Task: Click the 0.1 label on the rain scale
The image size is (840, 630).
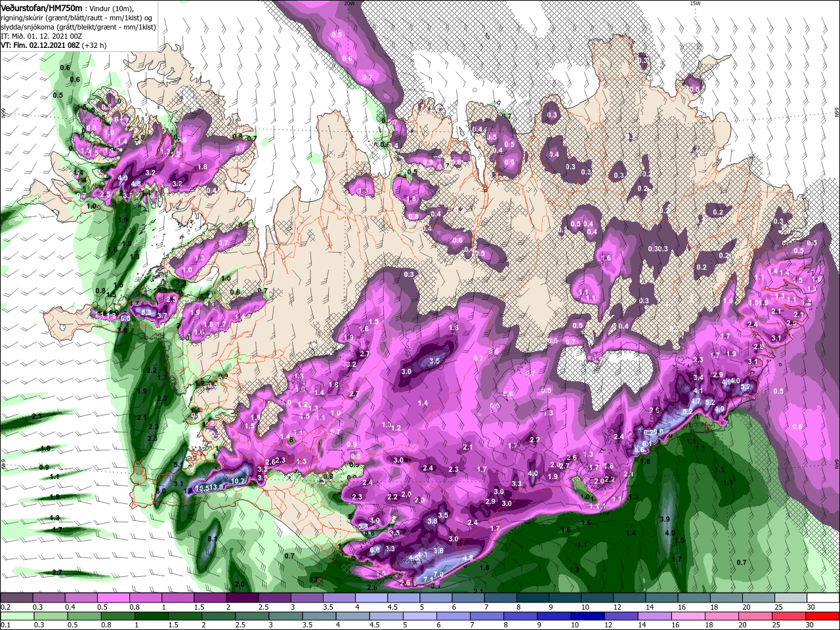Action: click(5, 625)
